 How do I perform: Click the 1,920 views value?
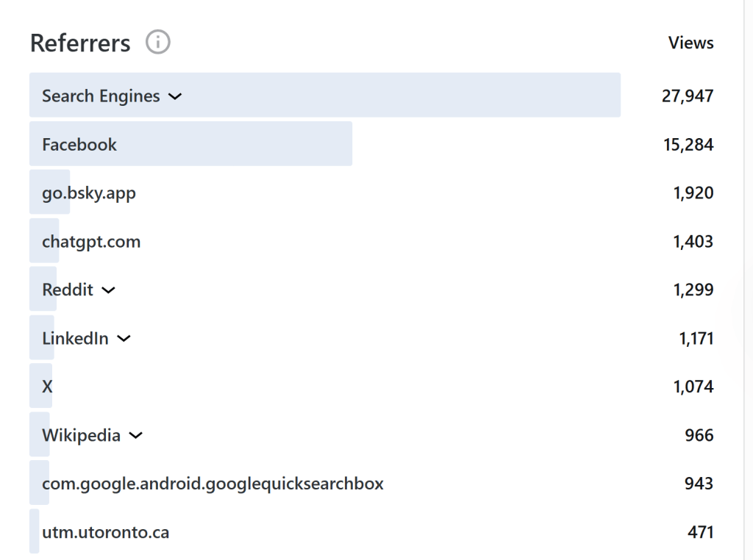click(x=693, y=193)
